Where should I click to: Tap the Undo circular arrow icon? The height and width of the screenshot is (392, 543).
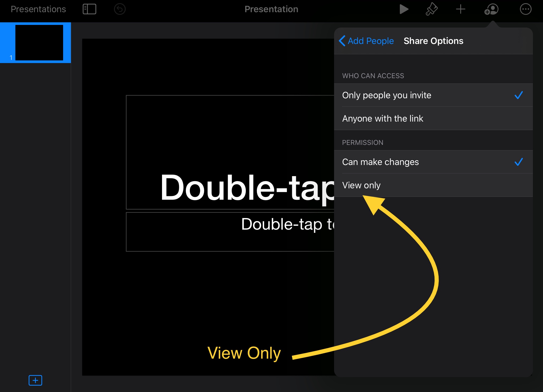coord(120,9)
